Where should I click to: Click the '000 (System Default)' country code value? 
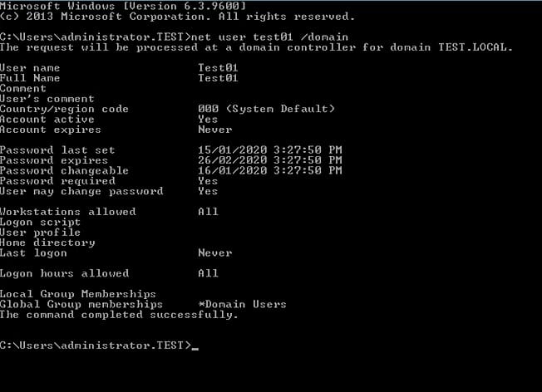(x=266, y=109)
